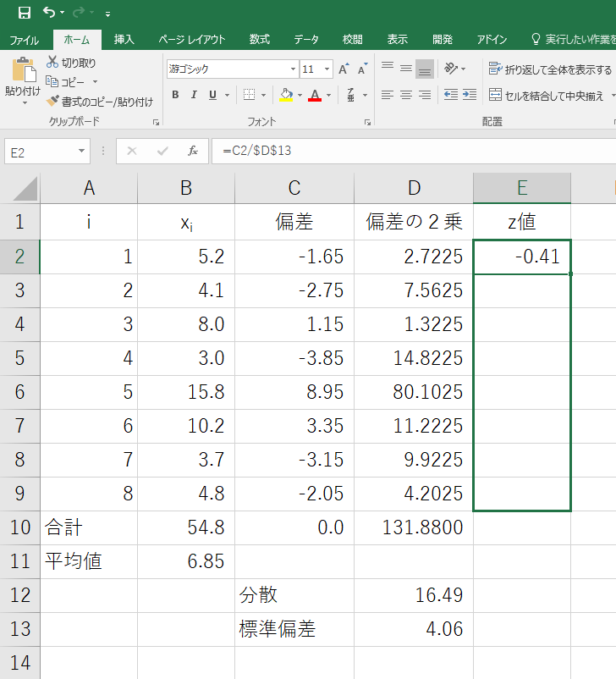Align text right

pos(425,95)
